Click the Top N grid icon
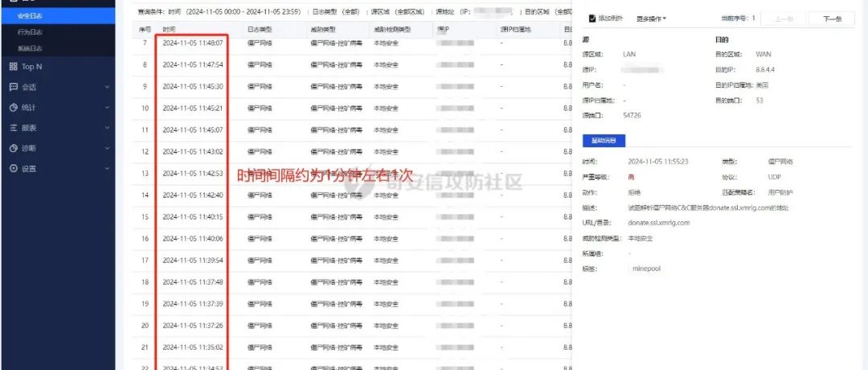 (x=14, y=67)
